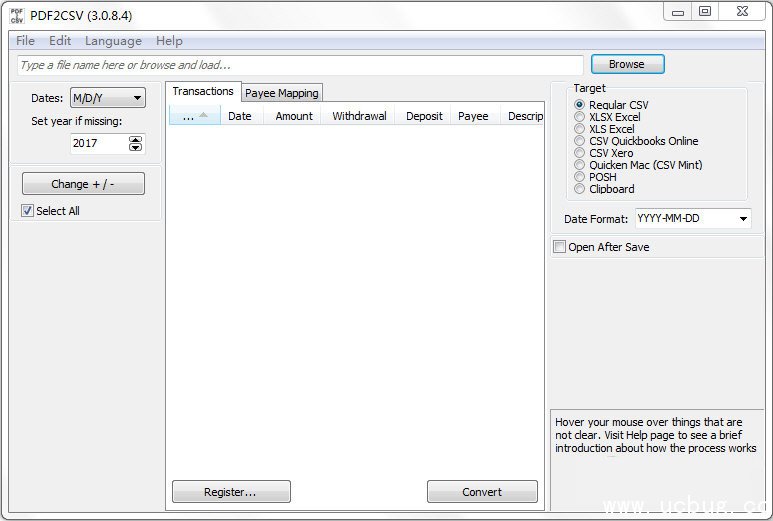The height and width of the screenshot is (521, 773).
Task: Select the XLSX Excel target option
Action: click(580, 117)
